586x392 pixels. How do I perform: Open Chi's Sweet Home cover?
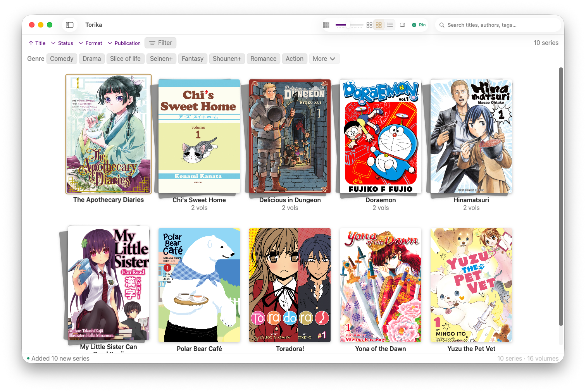[x=199, y=136]
